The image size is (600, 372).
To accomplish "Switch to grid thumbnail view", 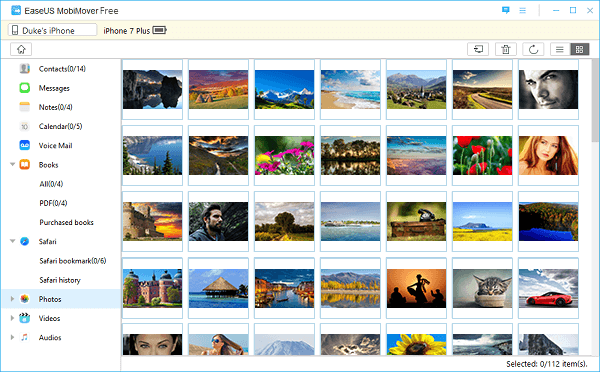I will pos(579,49).
